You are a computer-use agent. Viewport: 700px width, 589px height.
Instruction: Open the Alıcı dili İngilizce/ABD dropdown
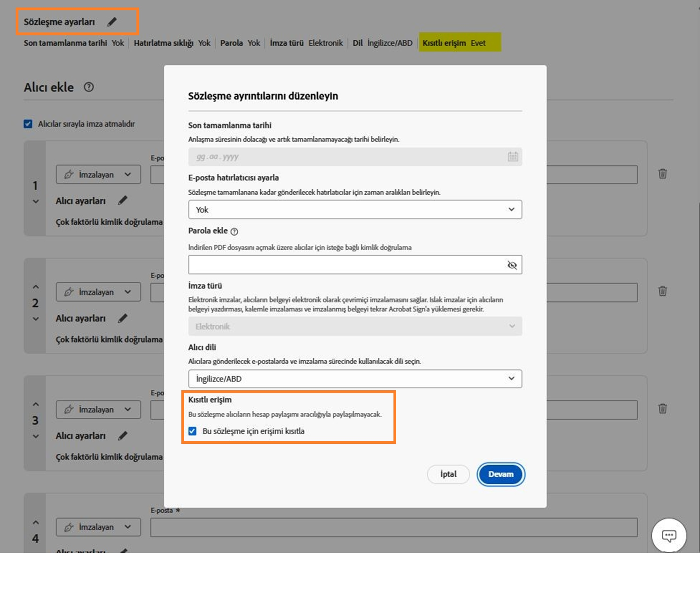click(x=355, y=379)
